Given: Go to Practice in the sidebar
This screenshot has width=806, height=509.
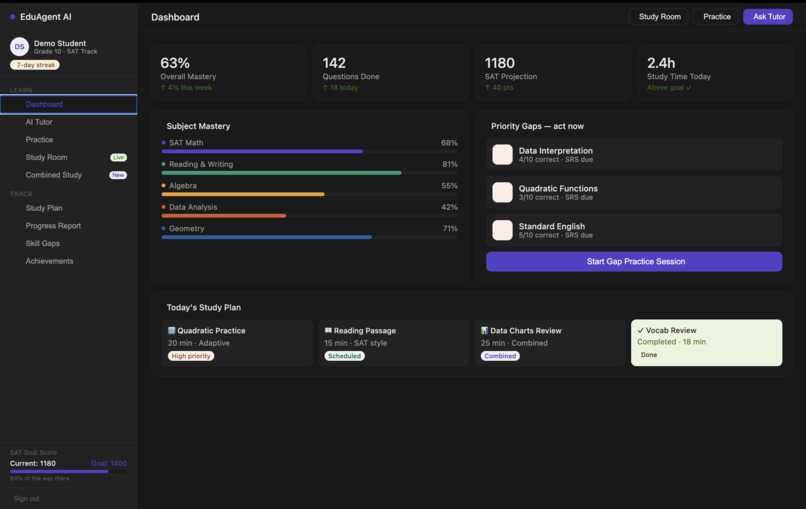Looking at the screenshot, I should (69, 140).
